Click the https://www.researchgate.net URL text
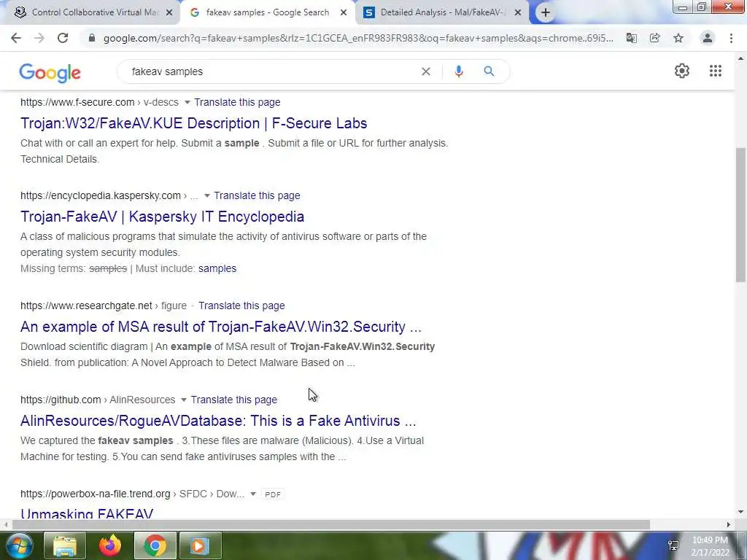 click(86, 306)
